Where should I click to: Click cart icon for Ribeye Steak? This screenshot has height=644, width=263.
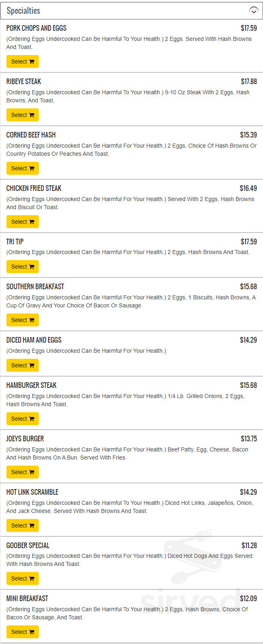point(32,115)
